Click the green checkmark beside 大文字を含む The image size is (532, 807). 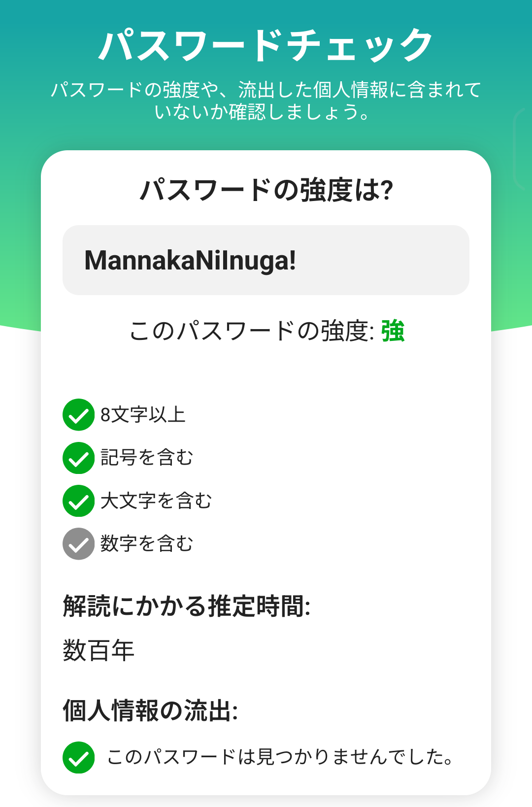pyautogui.click(x=78, y=501)
